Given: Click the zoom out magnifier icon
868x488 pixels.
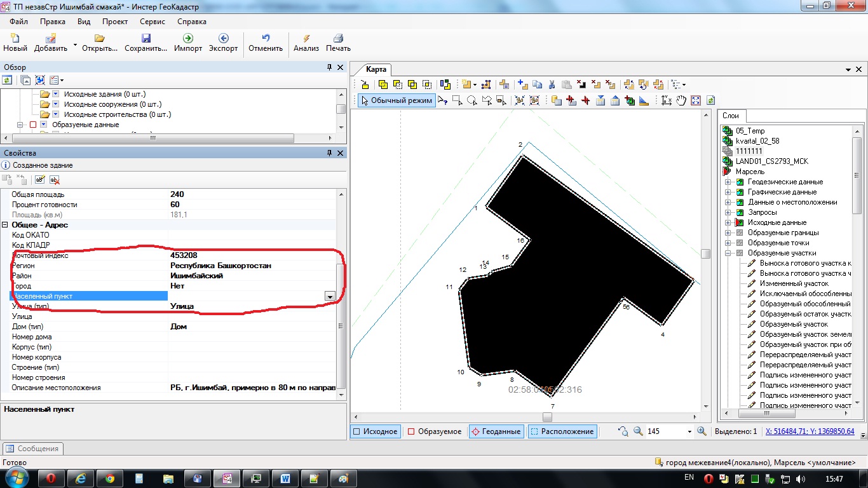Looking at the screenshot, I should (x=639, y=431).
